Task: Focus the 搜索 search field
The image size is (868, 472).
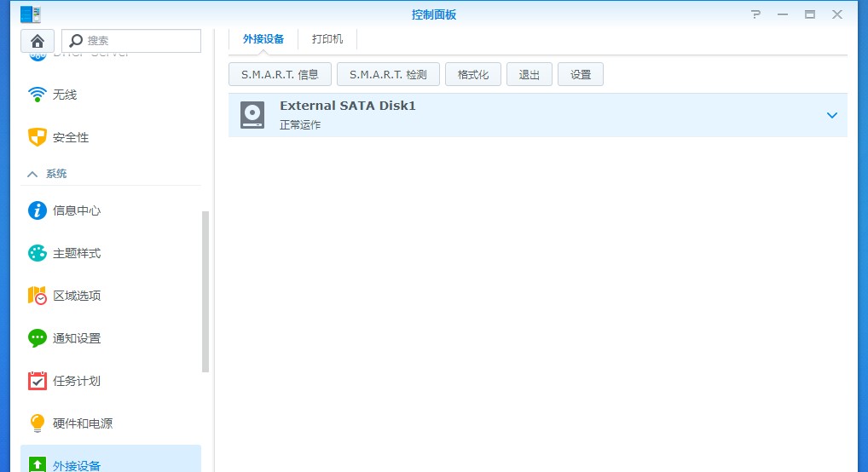Action: (131, 41)
